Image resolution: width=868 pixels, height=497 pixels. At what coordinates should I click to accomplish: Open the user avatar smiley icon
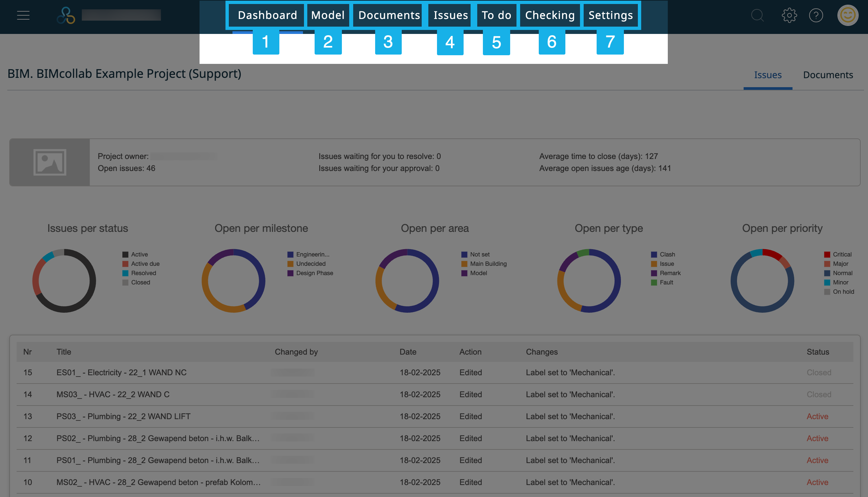tap(848, 15)
